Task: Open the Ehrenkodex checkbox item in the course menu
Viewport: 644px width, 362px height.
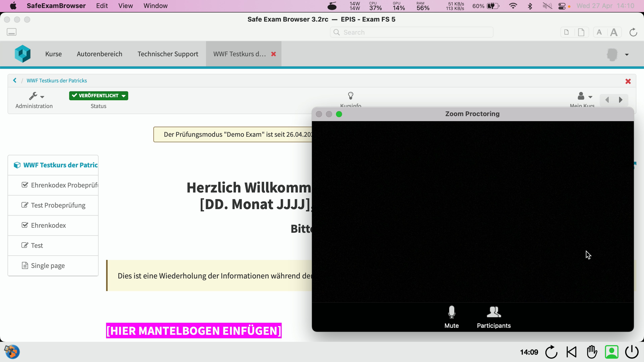Action: point(48,225)
